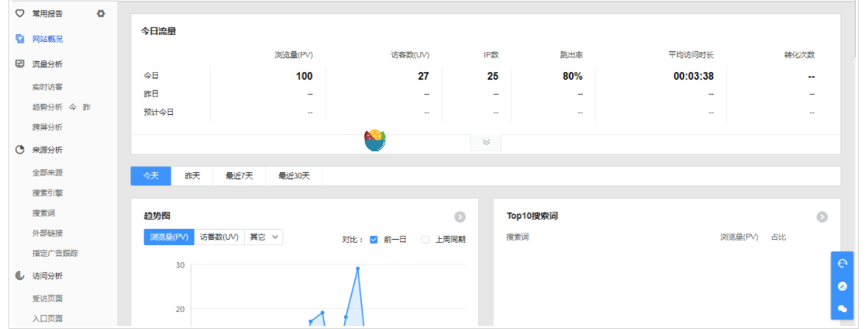
Task: Click the 今 shortcut beside 趋势分析
Action: (73, 107)
